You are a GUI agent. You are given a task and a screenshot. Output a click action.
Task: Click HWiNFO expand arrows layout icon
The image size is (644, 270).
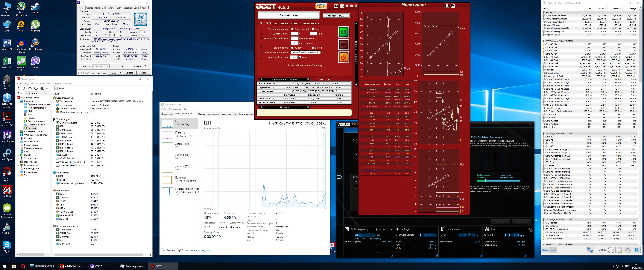[x=545, y=250]
